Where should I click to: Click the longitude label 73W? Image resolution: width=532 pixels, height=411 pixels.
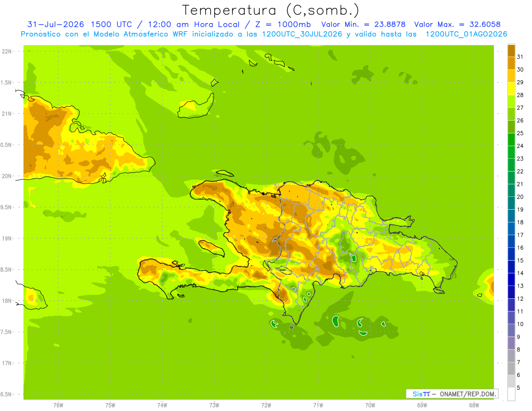click(214, 405)
